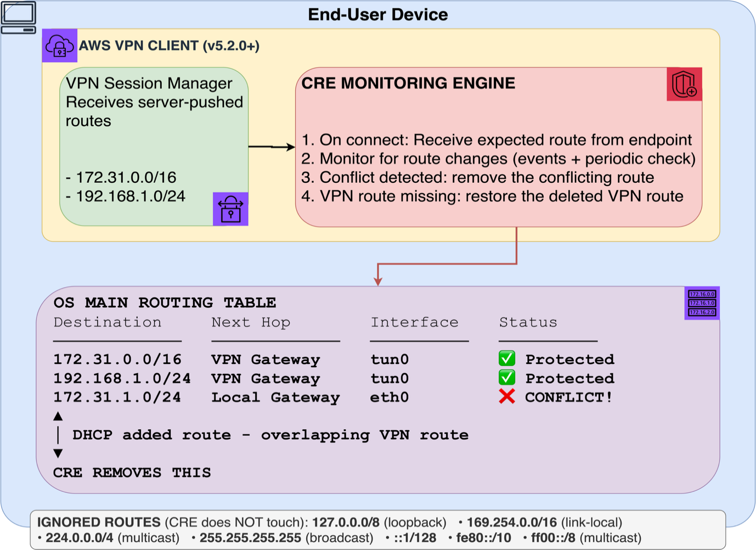Click the red X conflict icon

point(507,396)
